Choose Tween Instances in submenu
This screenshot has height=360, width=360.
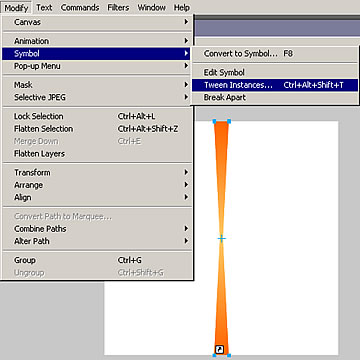point(275,85)
